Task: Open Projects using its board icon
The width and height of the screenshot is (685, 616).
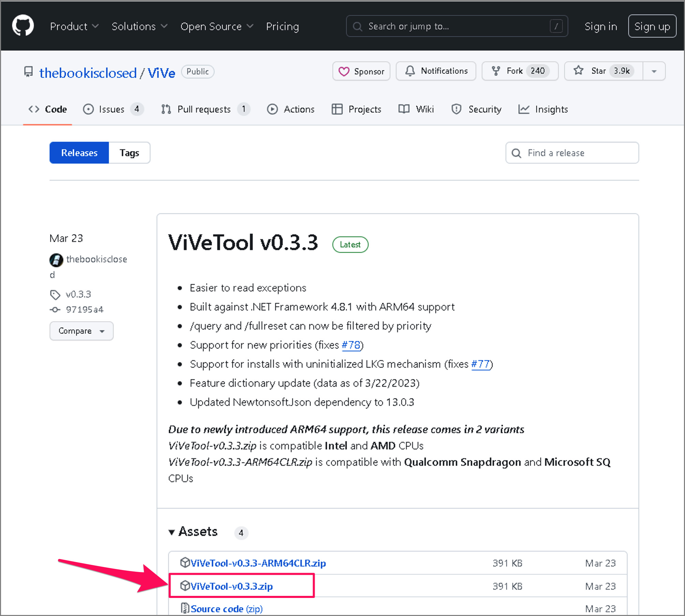Action: (x=337, y=109)
